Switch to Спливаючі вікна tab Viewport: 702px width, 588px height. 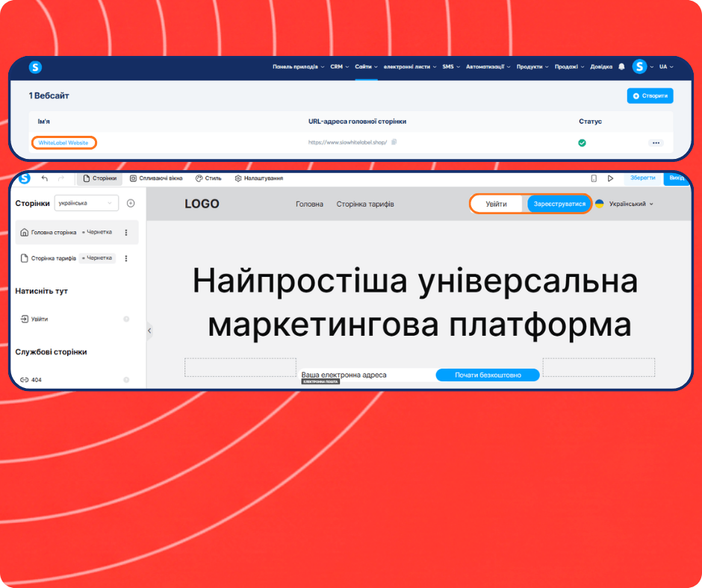click(x=156, y=178)
